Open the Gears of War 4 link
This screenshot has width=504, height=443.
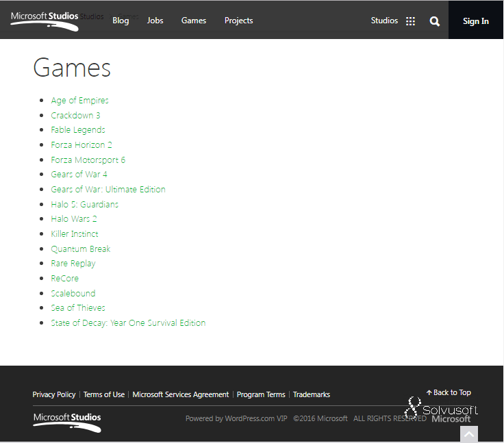point(79,174)
